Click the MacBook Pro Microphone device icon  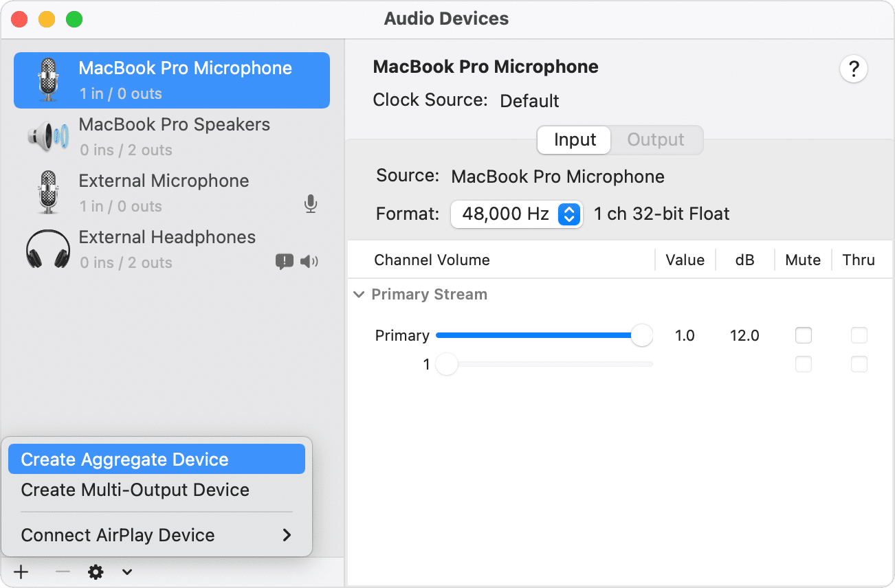47,80
